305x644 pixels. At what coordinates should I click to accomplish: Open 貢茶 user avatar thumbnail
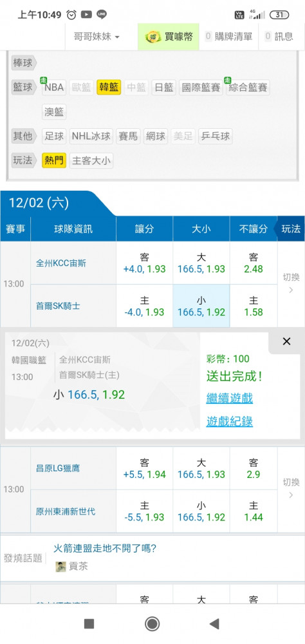tap(60, 567)
